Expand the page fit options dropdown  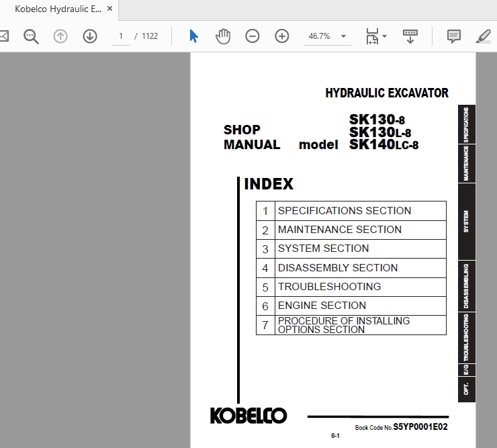pyautogui.click(x=384, y=36)
